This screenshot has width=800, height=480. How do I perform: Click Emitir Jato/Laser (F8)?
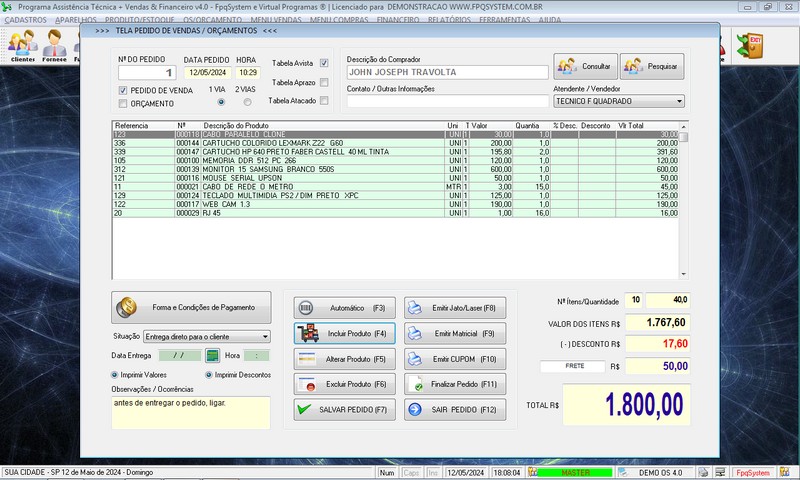(x=455, y=308)
